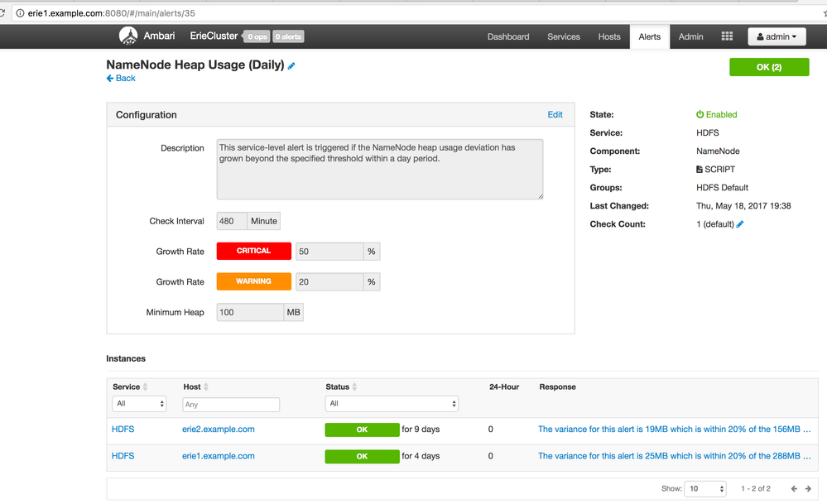Click the browser address bar URL
827x504 pixels.
[111, 13]
